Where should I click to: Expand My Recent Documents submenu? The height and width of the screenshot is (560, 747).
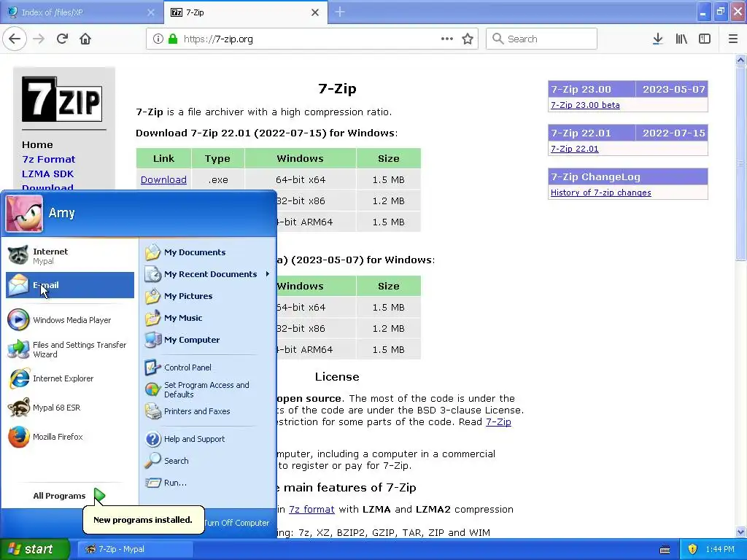pyautogui.click(x=208, y=274)
